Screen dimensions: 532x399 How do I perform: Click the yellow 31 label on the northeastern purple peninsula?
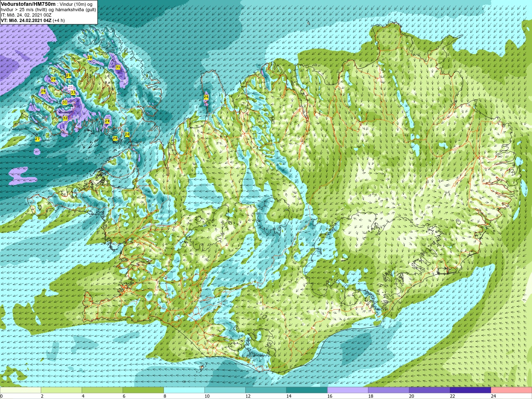coord(118,67)
